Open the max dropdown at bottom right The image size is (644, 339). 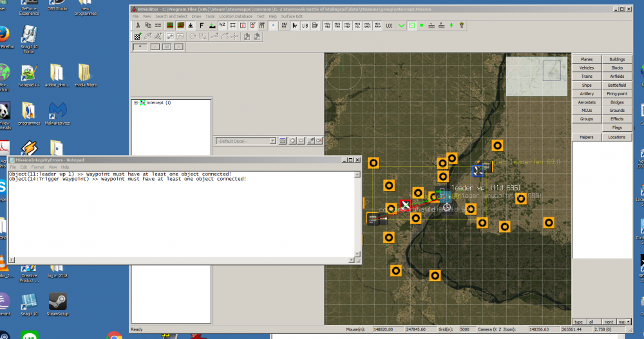click(x=623, y=321)
